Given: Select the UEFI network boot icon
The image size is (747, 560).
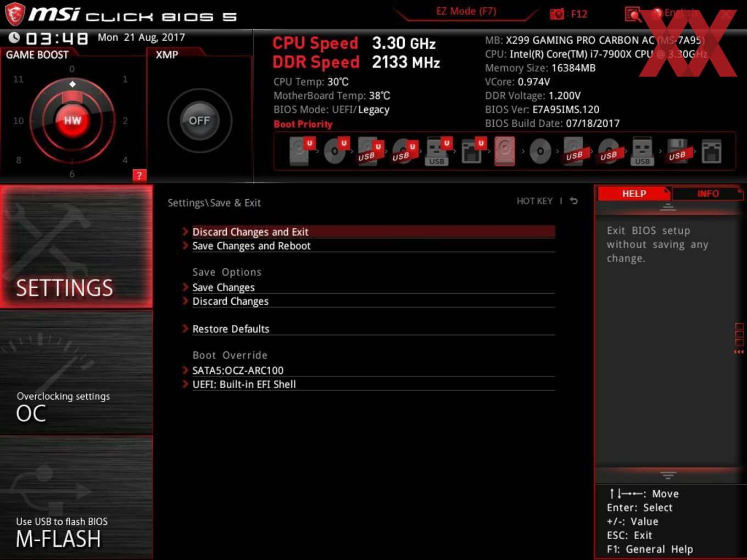Looking at the screenshot, I should 472,151.
